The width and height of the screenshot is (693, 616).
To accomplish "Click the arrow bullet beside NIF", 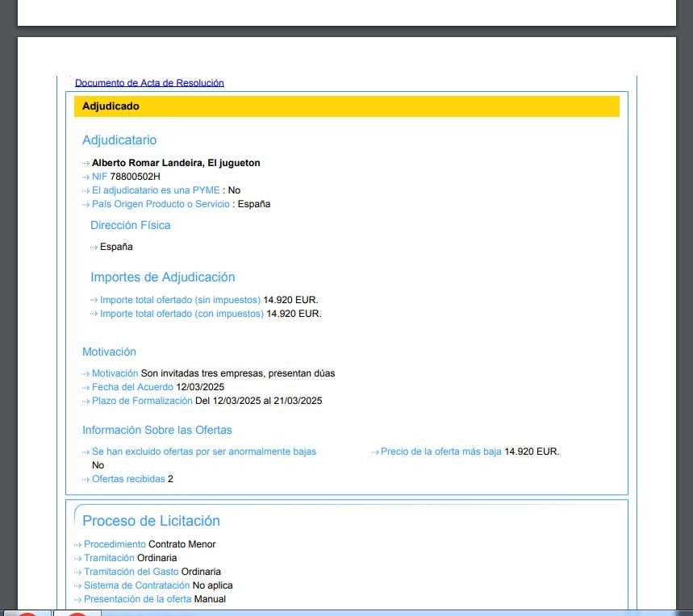I will click(x=86, y=177).
